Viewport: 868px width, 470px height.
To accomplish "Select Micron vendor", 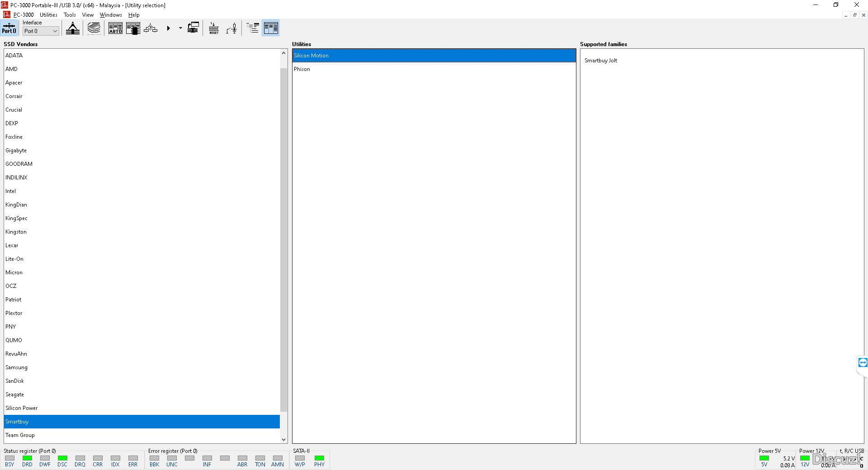I will [142, 273].
